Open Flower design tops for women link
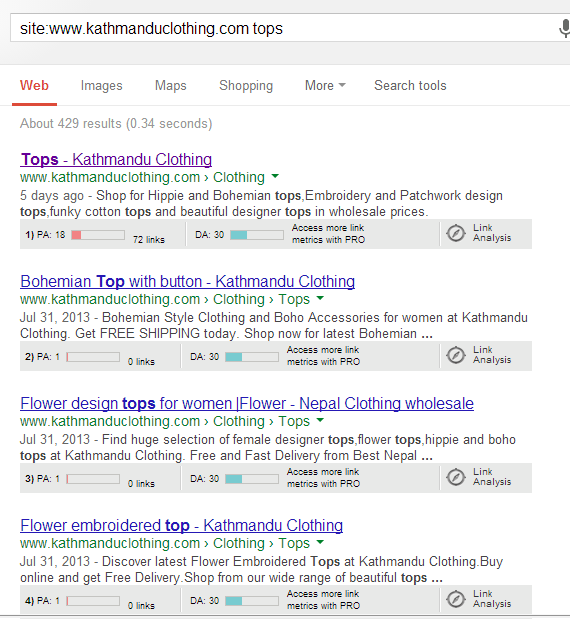This screenshot has height=630, width=570. point(247,403)
